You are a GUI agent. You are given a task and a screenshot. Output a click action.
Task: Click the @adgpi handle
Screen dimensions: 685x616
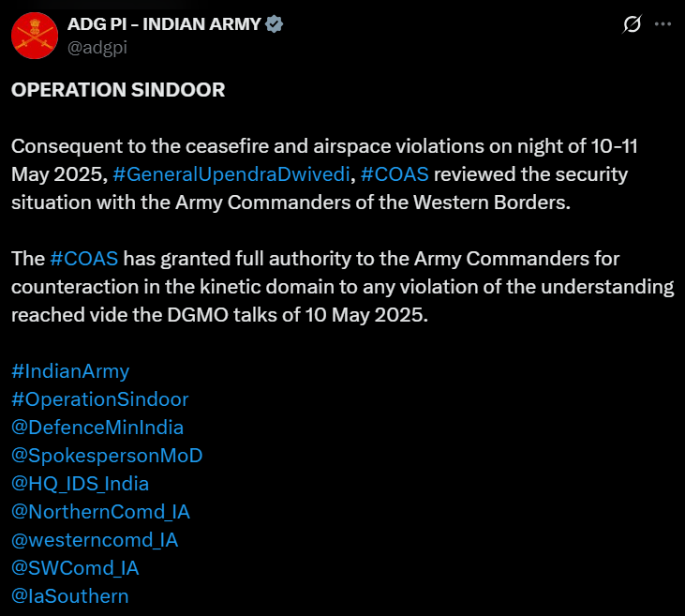(x=97, y=46)
